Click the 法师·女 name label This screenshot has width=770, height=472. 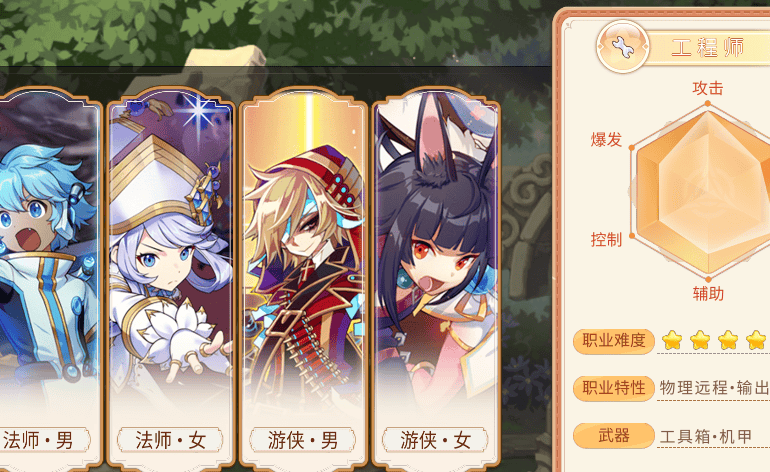click(x=170, y=440)
